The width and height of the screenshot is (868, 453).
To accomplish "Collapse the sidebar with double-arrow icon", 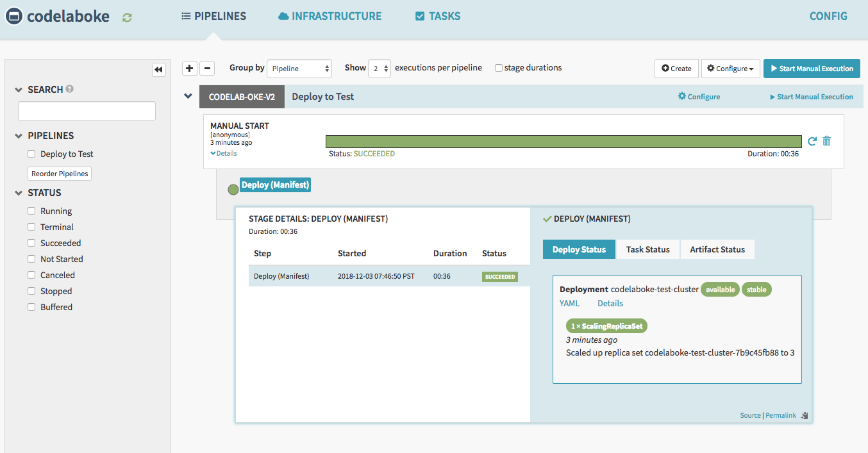I will [158, 70].
